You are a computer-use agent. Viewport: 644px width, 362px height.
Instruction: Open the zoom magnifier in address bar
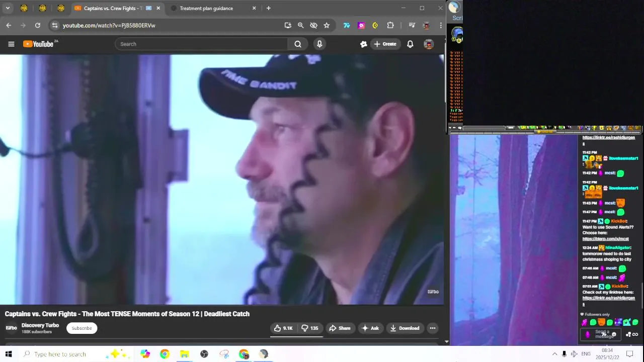tap(300, 25)
